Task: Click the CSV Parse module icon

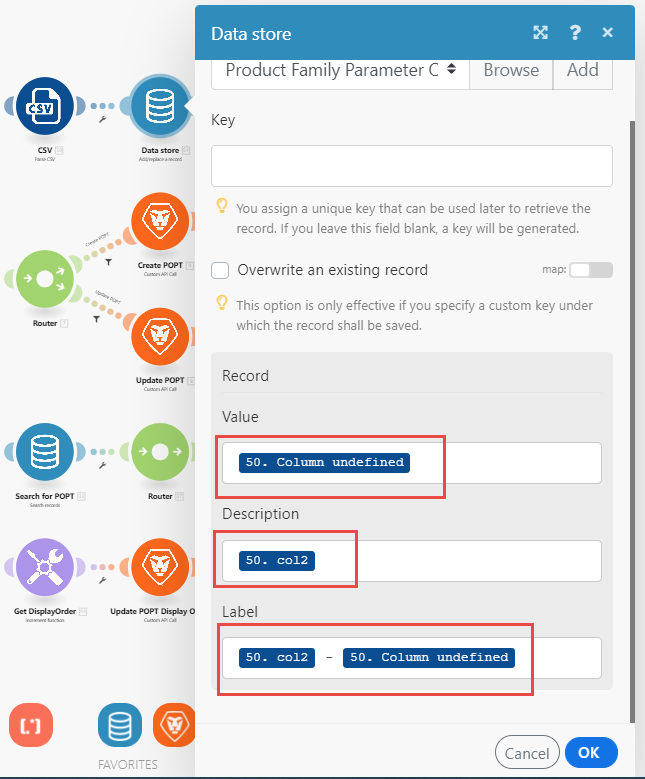Action: [45, 106]
